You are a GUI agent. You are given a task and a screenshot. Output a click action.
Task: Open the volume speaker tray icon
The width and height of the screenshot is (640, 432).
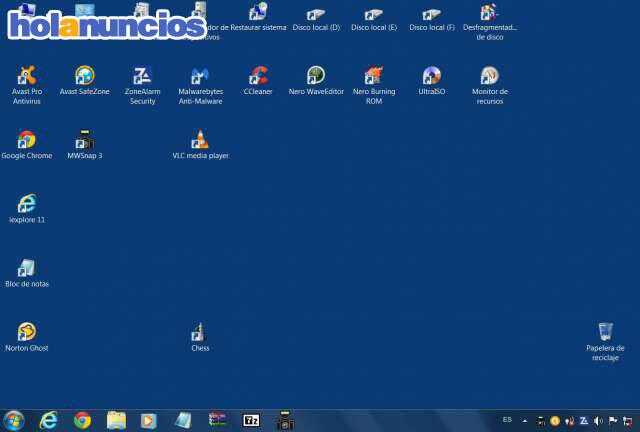pos(598,421)
